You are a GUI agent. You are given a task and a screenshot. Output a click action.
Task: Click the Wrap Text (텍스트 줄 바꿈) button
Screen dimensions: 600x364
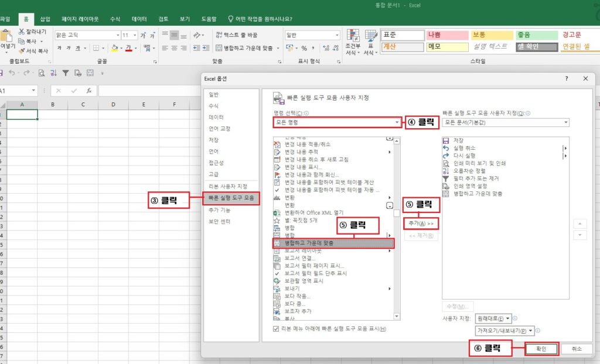pyautogui.click(x=237, y=35)
